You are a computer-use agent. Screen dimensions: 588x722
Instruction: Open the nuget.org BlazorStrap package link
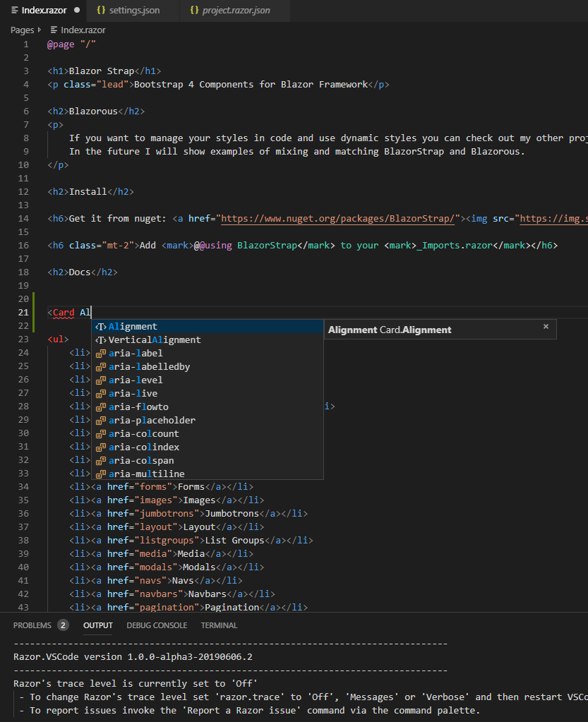click(x=338, y=218)
